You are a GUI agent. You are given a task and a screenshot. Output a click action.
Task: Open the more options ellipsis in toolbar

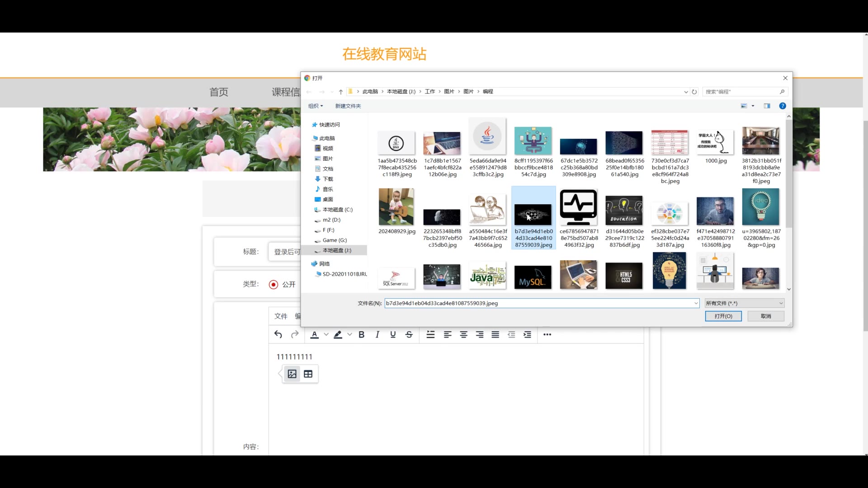pyautogui.click(x=547, y=334)
